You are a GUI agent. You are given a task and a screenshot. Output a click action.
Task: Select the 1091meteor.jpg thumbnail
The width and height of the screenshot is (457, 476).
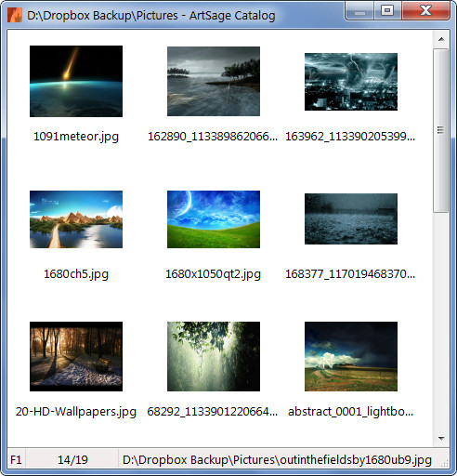pos(76,81)
